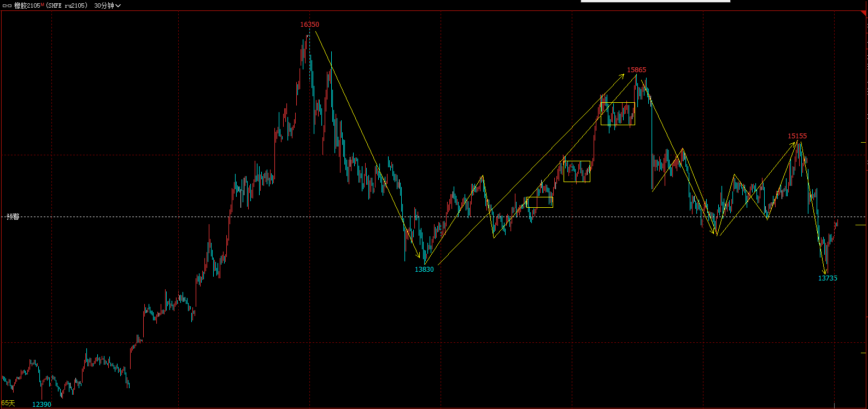Screen dimensions: 868x409
Task: Click the 15155 high price label
Action: (x=797, y=136)
